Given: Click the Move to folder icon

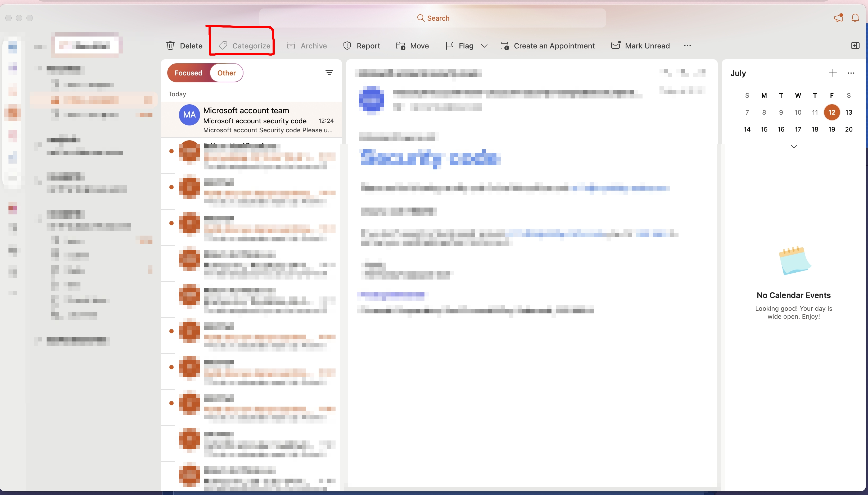Looking at the screenshot, I should pyautogui.click(x=401, y=46).
